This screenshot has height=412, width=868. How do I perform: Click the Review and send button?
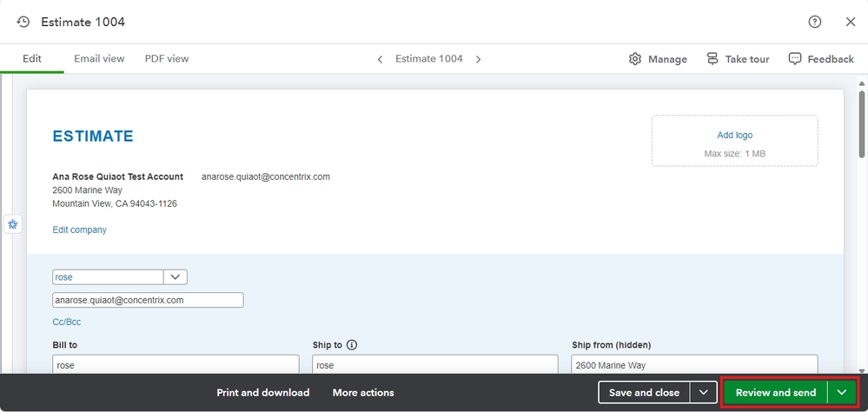[x=776, y=393]
